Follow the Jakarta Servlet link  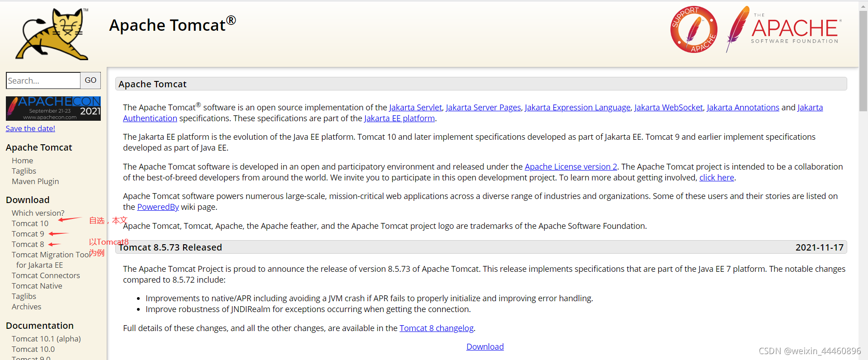[415, 107]
